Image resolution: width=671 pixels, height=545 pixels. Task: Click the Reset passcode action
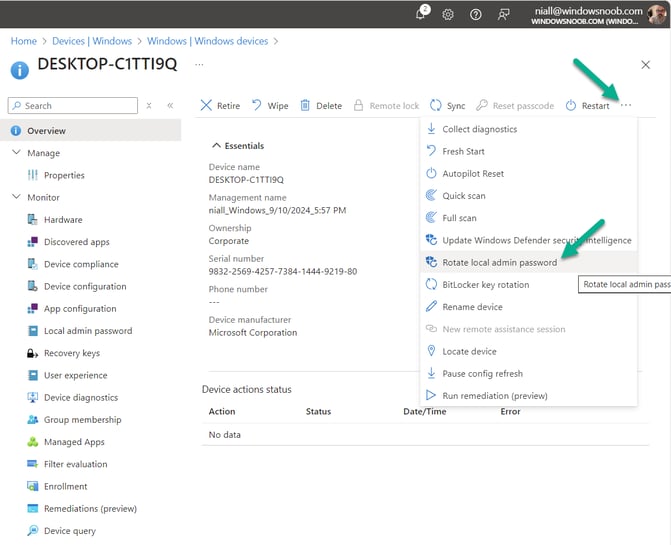(515, 105)
